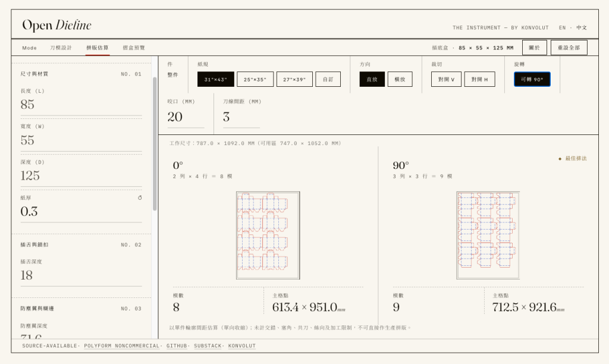The height and width of the screenshot is (364, 609).
Task: Pick the 27"×39" paper size
Action: [x=294, y=79]
